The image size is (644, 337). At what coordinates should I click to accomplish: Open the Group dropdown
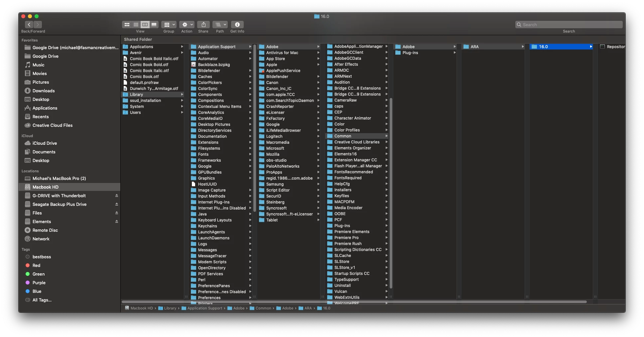(x=169, y=25)
